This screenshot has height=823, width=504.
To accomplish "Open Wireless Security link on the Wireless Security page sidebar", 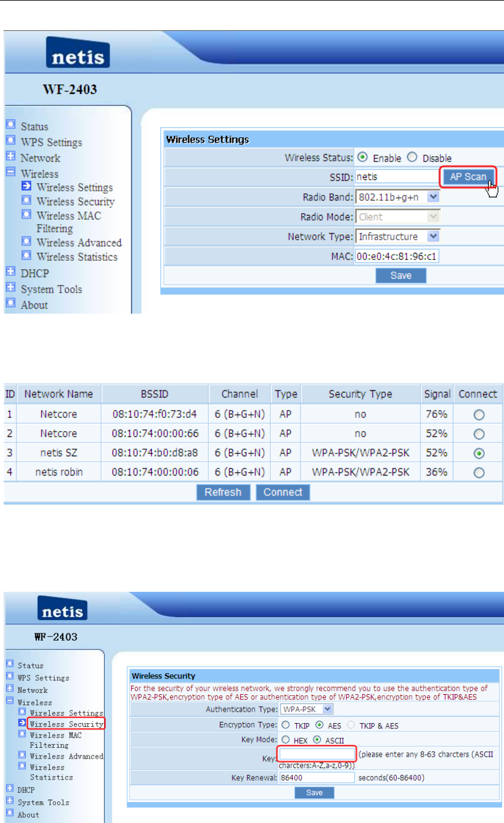I will click(x=66, y=724).
